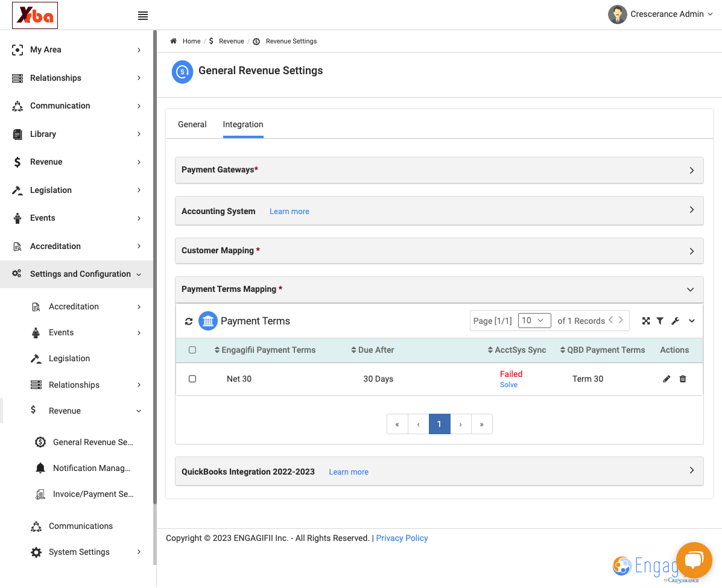
Task: Open Legislation under Settings and Configuration
Action: [60, 358]
